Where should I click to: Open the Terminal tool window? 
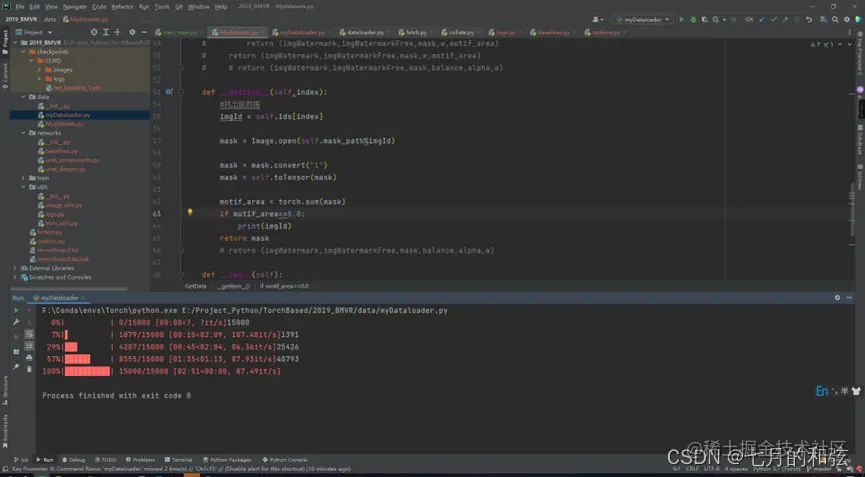coord(178,460)
